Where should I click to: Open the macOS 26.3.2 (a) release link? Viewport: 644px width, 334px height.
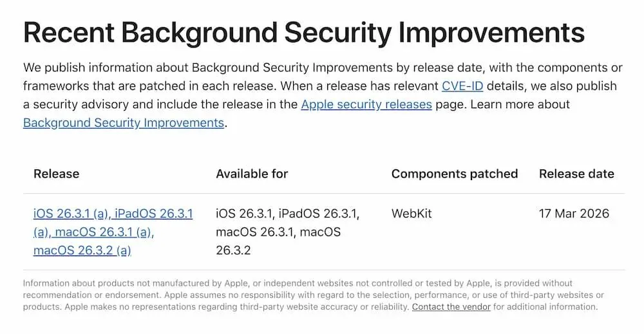point(82,250)
